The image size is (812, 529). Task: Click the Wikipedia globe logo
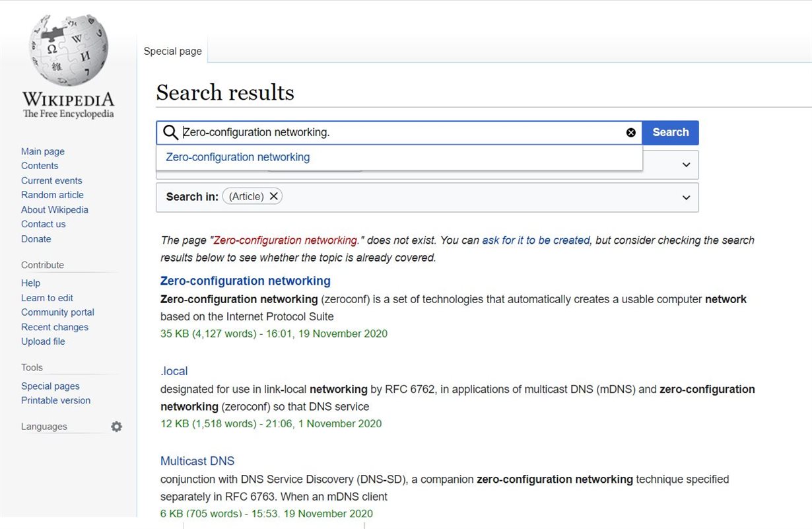coord(68,51)
